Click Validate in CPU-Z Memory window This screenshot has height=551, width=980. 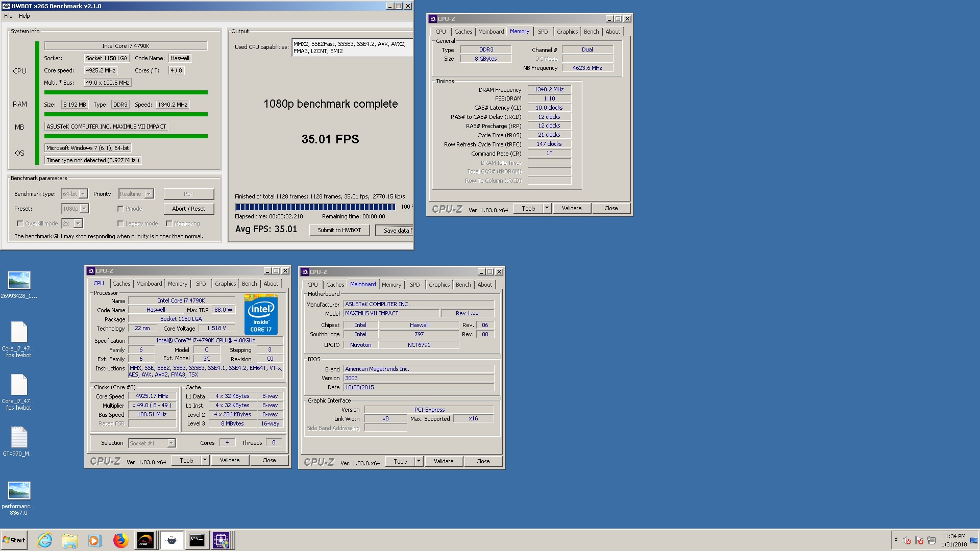point(572,208)
